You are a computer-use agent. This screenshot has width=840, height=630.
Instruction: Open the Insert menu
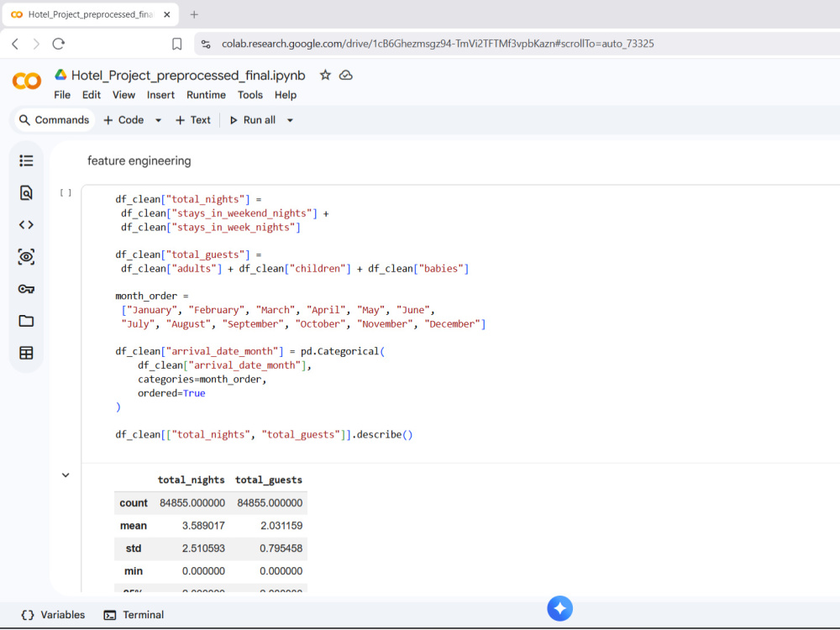(x=160, y=95)
